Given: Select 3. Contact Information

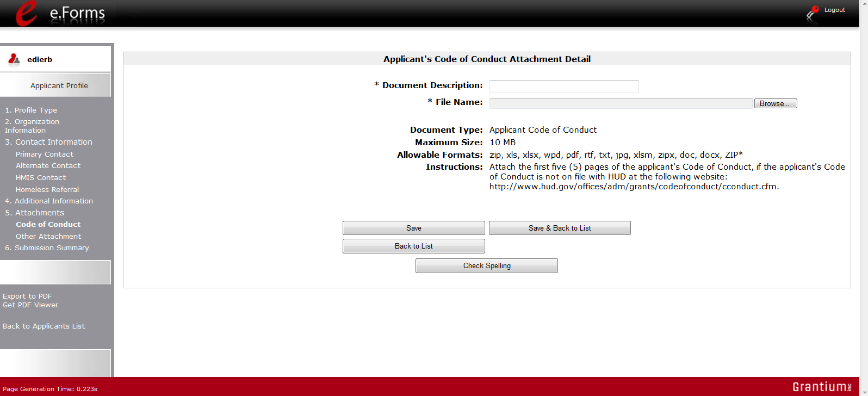Looking at the screenshot, I should point(48,142).
